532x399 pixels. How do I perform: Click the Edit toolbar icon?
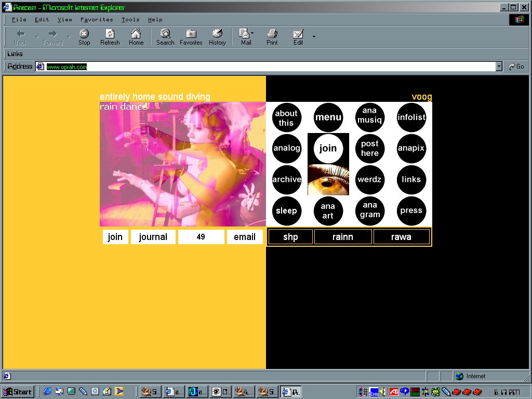(298, 37)
